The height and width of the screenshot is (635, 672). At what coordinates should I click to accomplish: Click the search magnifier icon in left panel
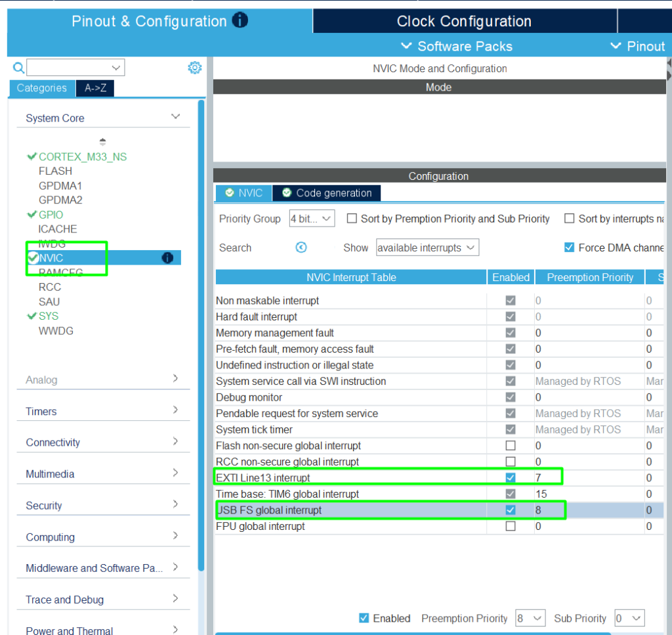coord(18,68)
